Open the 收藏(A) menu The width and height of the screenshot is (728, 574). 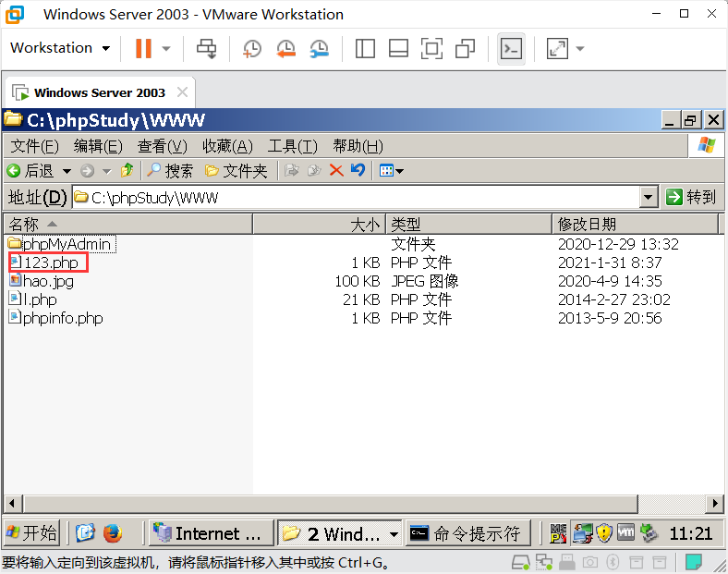pyautogui.click(x=227, y=146)
